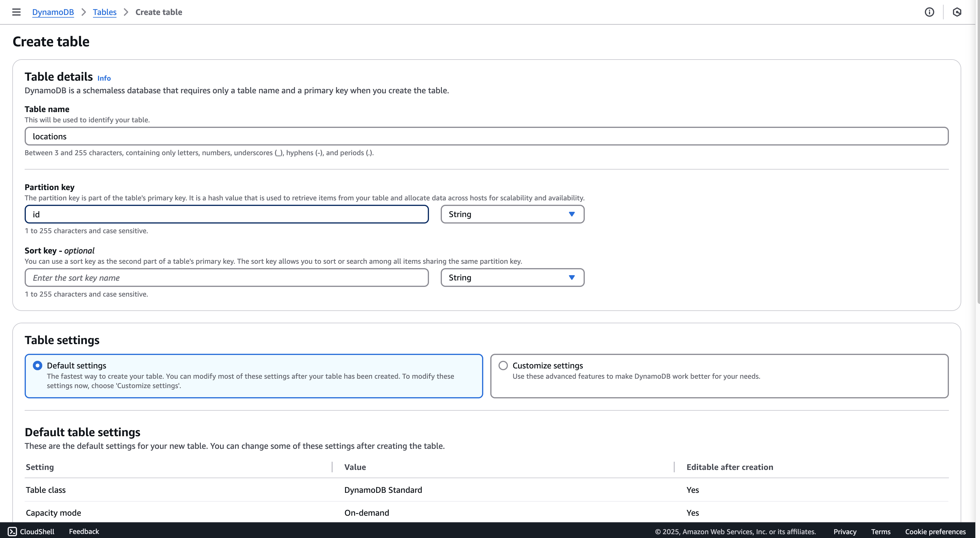Image resolution: width=980 pixels, height=538 pixels.
Task: Click the 'Default table settings' heading
Action: [82, 432]
